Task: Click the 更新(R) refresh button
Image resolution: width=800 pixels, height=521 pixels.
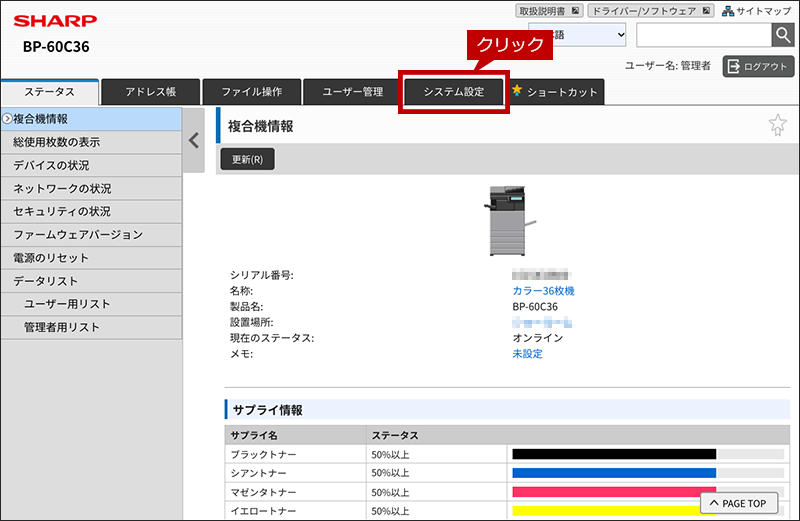Action: pos(247,159)
